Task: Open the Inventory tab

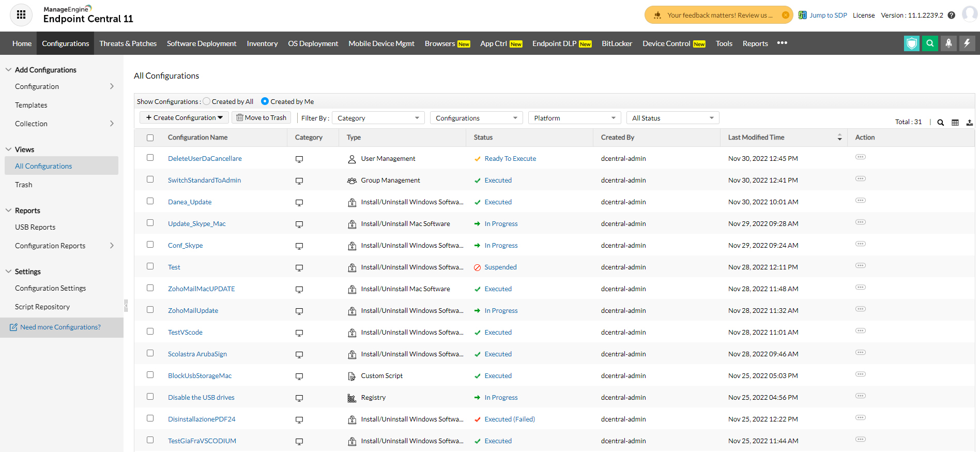Action: tap(262, 43)
